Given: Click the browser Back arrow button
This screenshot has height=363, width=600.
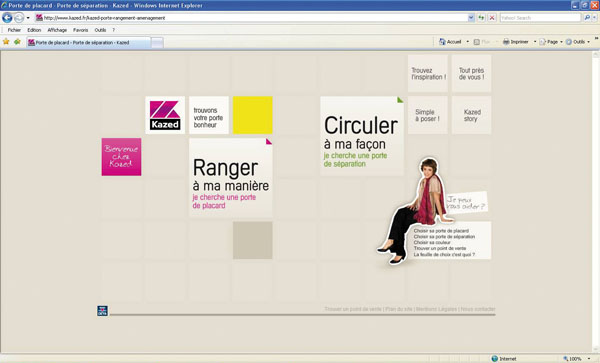Looking at the screenshot, I should [x=7, y=18].
